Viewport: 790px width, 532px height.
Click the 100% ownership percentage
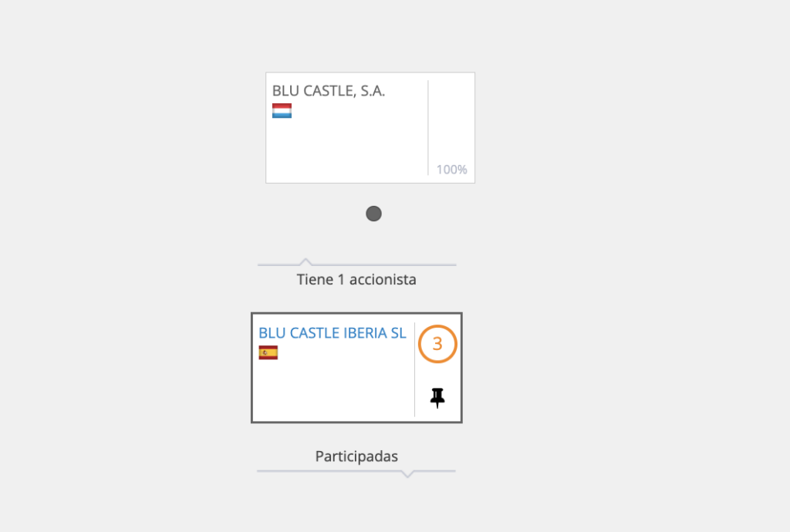pyautogui.click(x=451, y=170)
